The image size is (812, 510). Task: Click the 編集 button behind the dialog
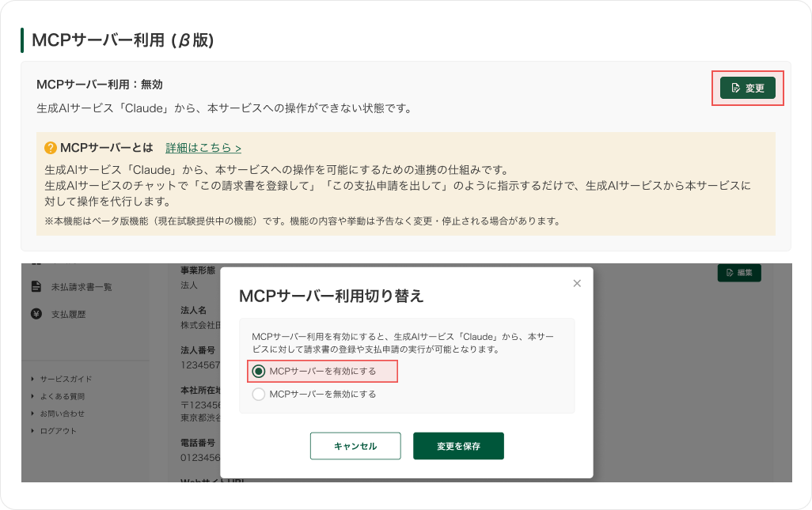click(x=739, y=273)
